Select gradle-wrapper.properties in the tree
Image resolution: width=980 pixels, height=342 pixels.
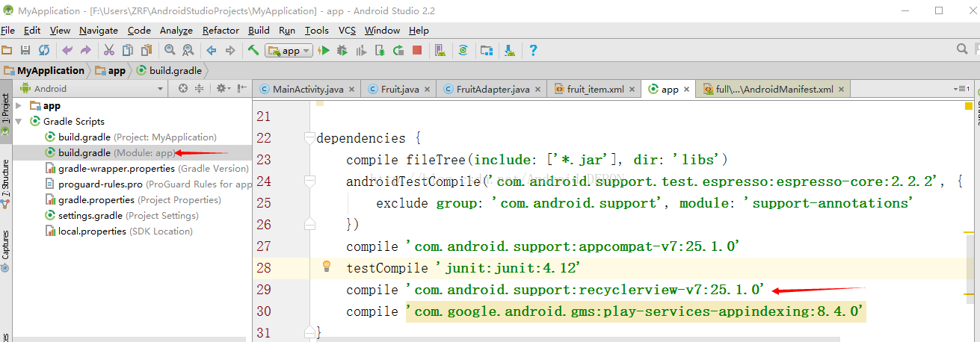(x=147, y=169)
